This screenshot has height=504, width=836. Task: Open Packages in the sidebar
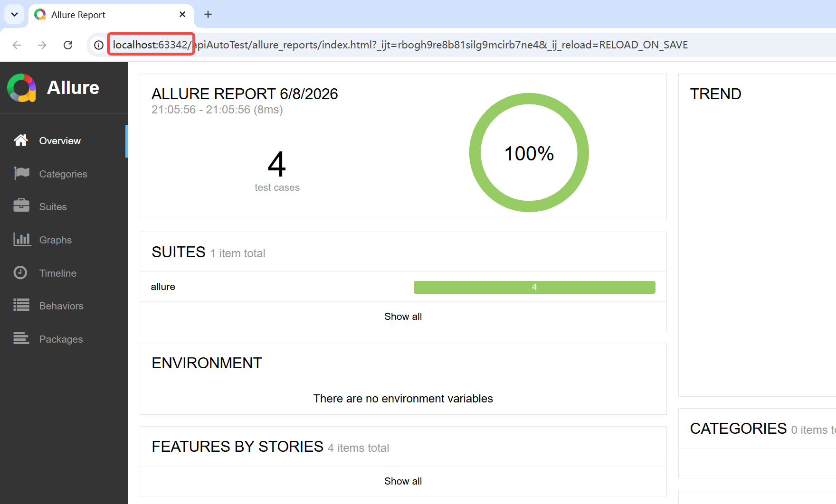click(x=64, y=339)
